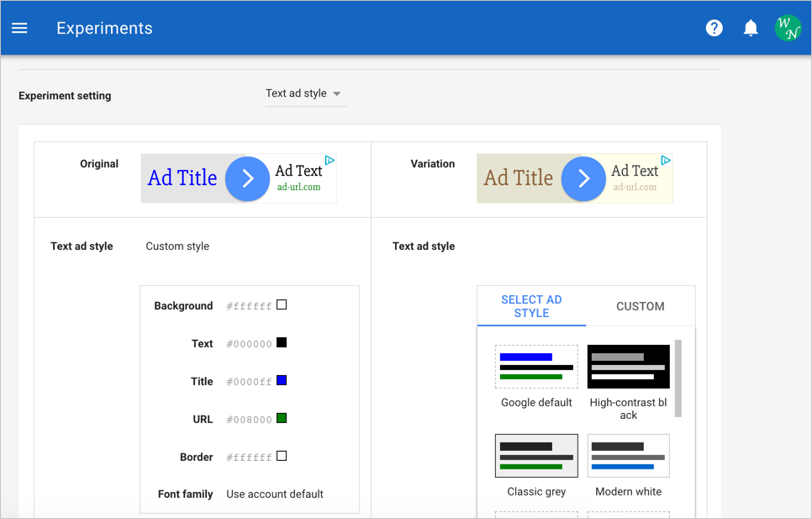The width and height of the screenshot is (812, 519).
Task: Switch to the Select Ad Style tab
Action: click(x=531, y=306)
